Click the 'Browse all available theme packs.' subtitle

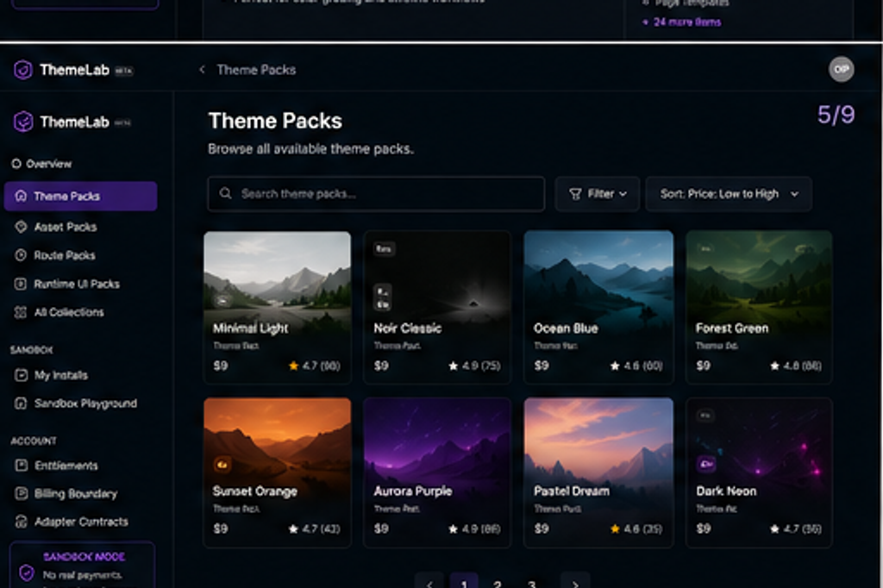pyautogui.click(x=310, y=148)
